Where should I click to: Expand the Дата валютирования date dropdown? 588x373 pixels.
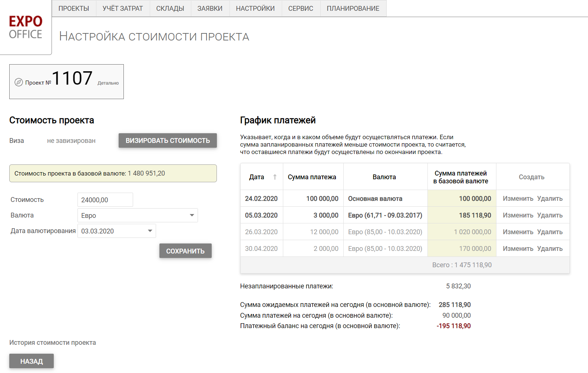click(150, 231)
